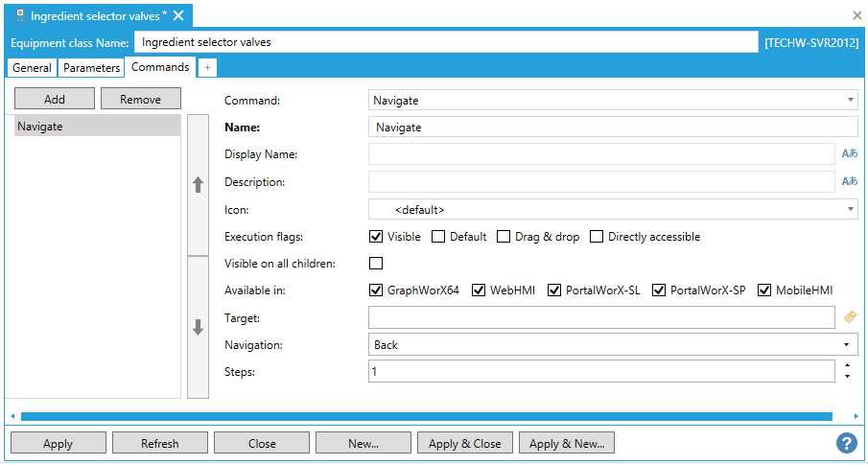Enable the Drag & drop checkbox
The image size is (868, 465).
click(x=504, y=237)
